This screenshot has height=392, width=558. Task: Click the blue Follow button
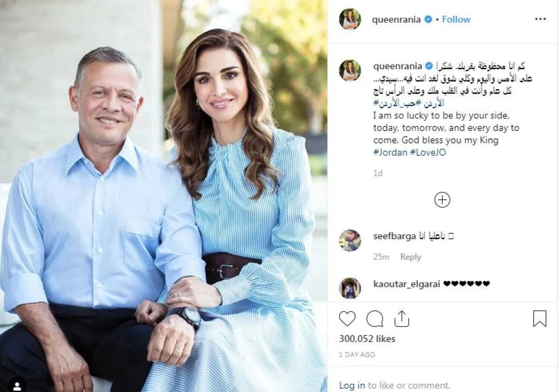(456, 19)
